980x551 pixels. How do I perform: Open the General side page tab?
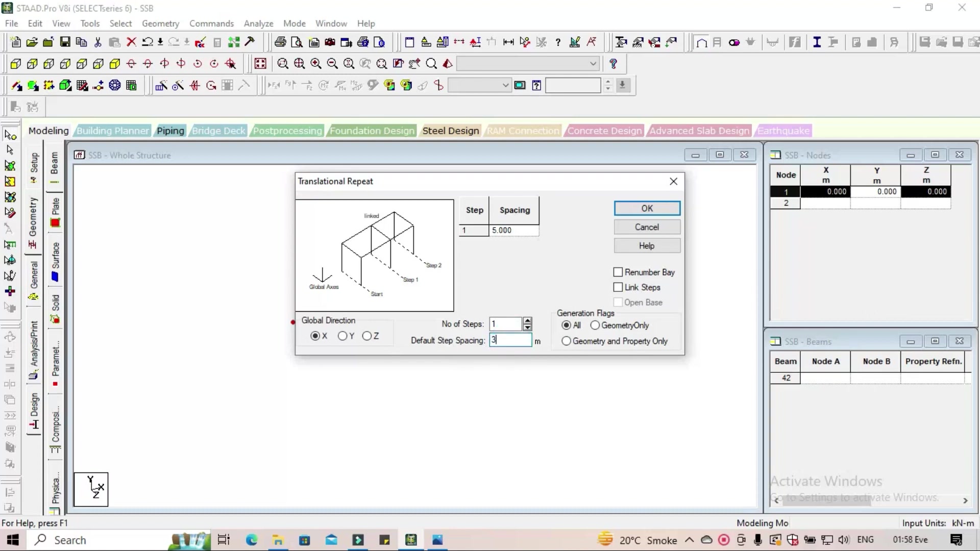point(34,280)
